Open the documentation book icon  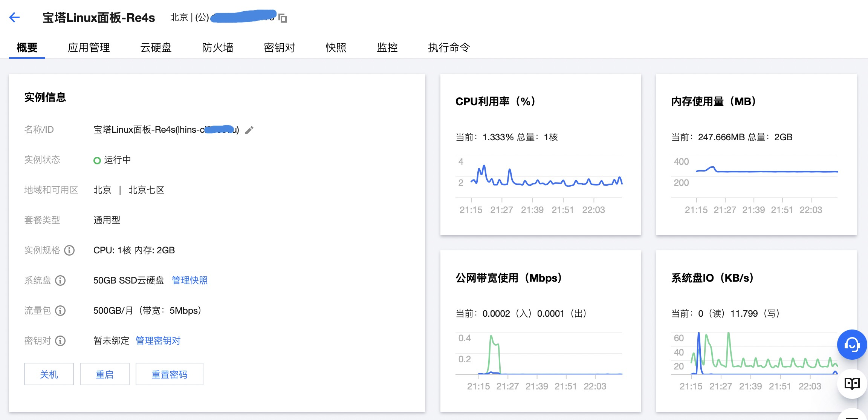click(852, 384)
